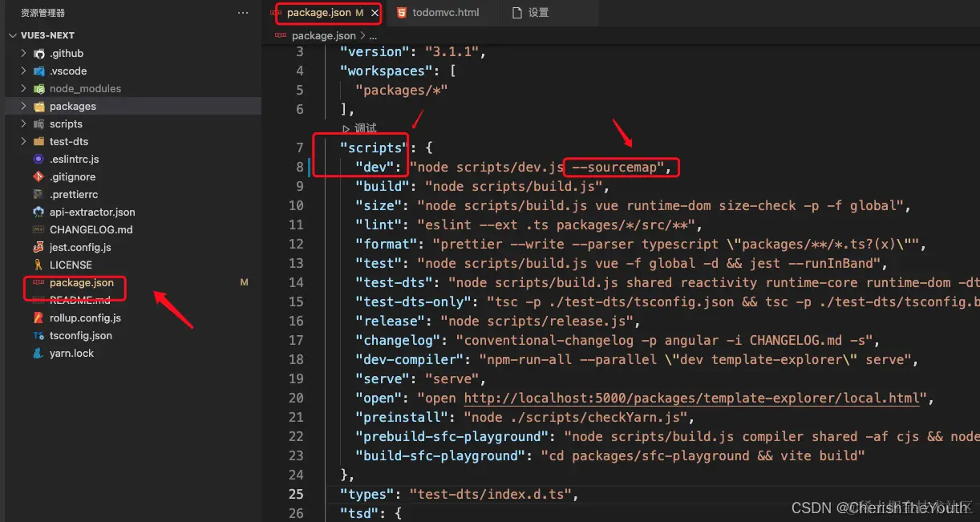Click the .eslintrc.js ESLint icon

click(38, 160)
